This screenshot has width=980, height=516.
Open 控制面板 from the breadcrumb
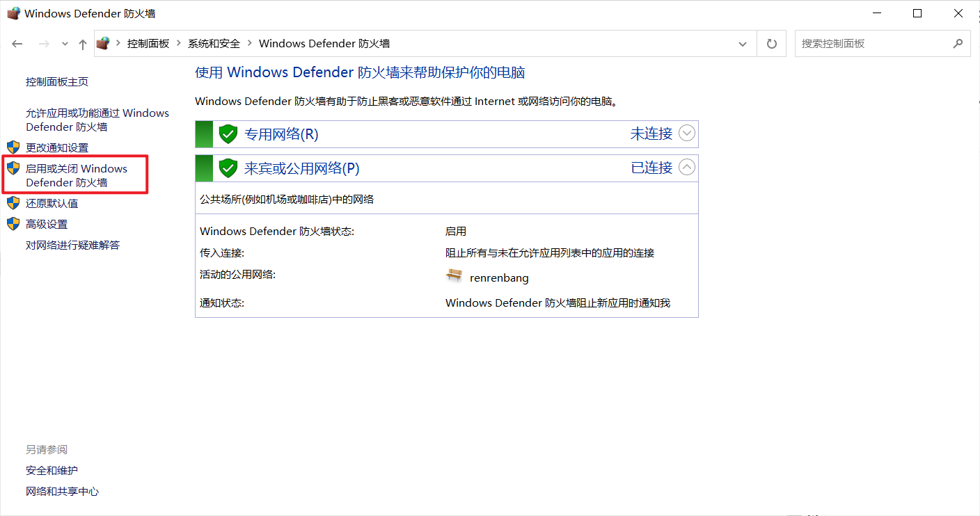(148, 43)
